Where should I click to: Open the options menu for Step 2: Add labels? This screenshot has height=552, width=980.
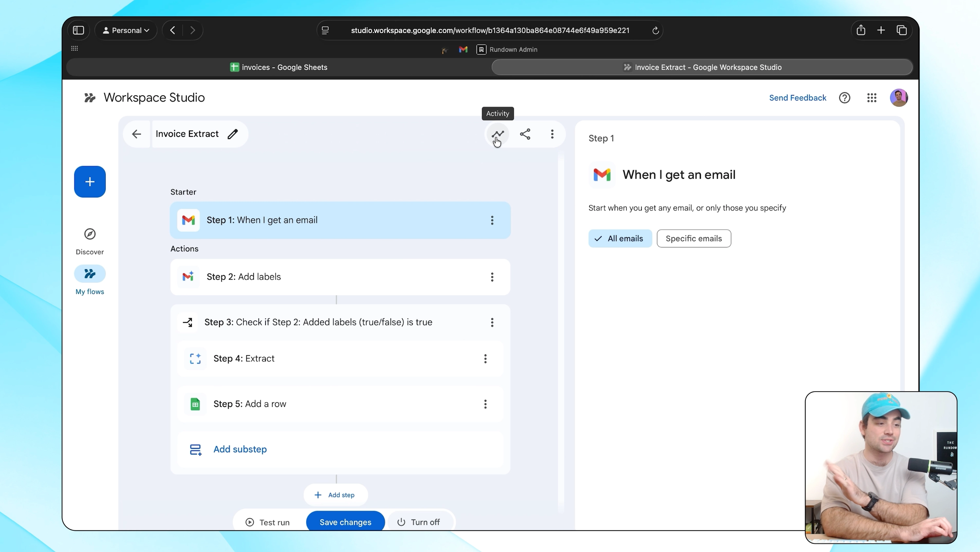tap(492, 277)
